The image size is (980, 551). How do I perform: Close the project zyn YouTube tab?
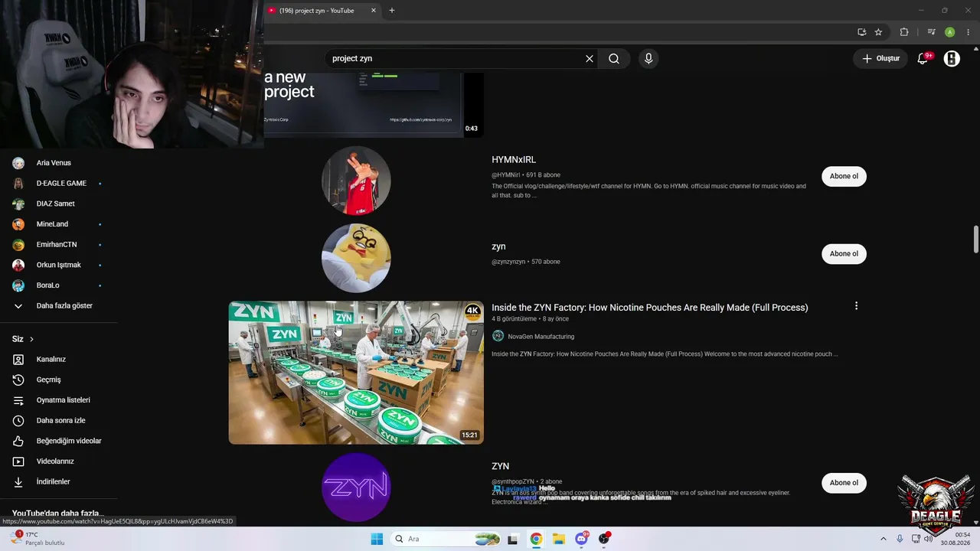[x=374, y=11]
